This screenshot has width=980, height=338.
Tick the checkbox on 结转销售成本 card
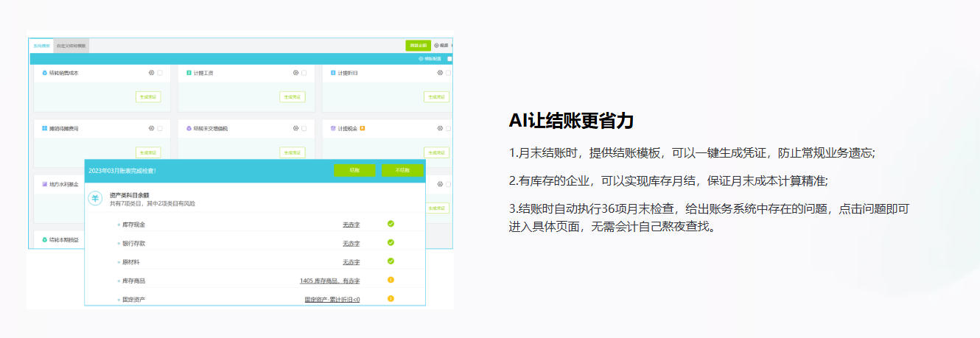pyautogui.click(x=160, y=73)
